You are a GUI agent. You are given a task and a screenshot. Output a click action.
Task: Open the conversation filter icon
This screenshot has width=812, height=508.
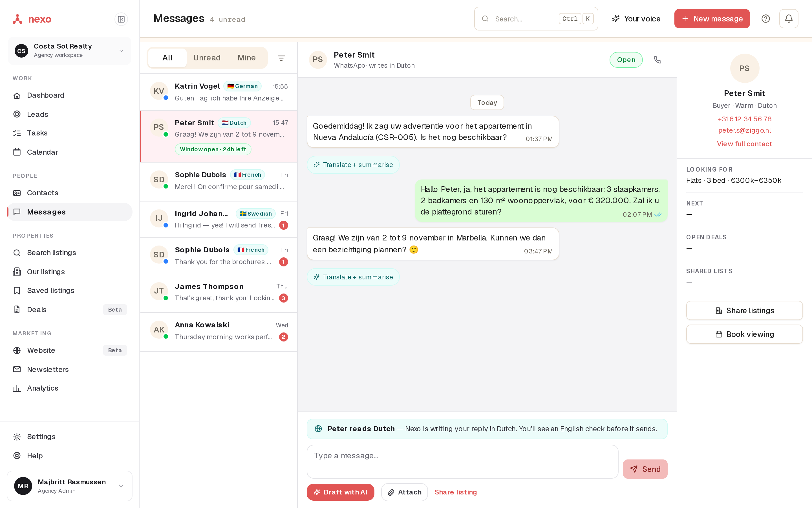(281, 58)
